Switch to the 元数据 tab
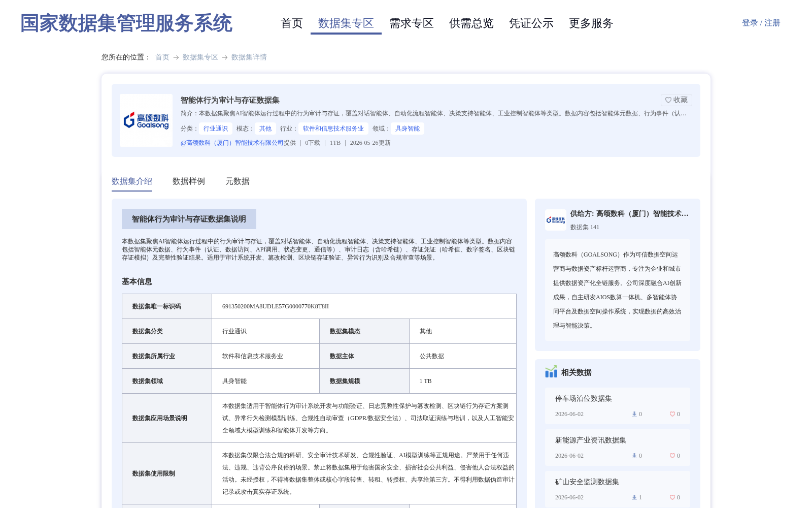The image size is (812, 508). (x=238, y=181)
